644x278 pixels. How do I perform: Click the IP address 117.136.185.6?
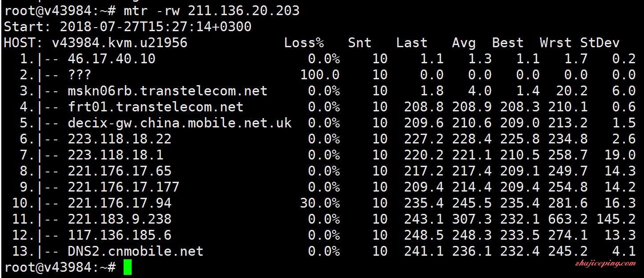pos(120,235)
